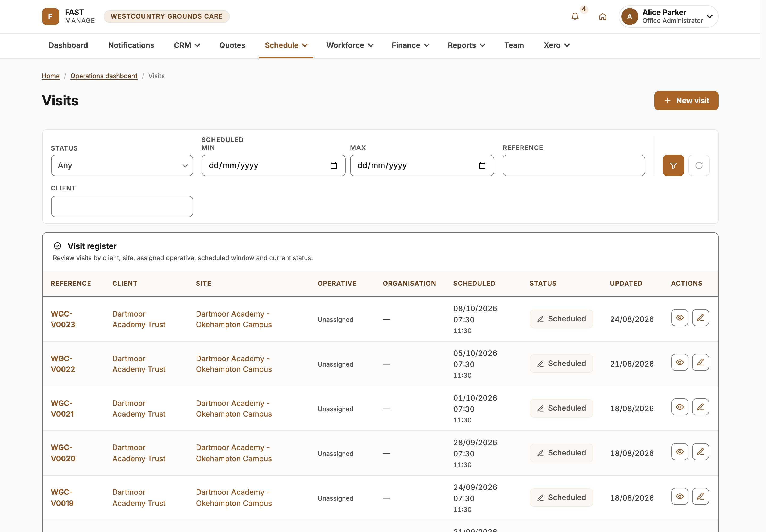Open Dartmoor Academy Trust client in WGC-V0022 row
Viewport: 766px width, 532px height.
(139, 364)
